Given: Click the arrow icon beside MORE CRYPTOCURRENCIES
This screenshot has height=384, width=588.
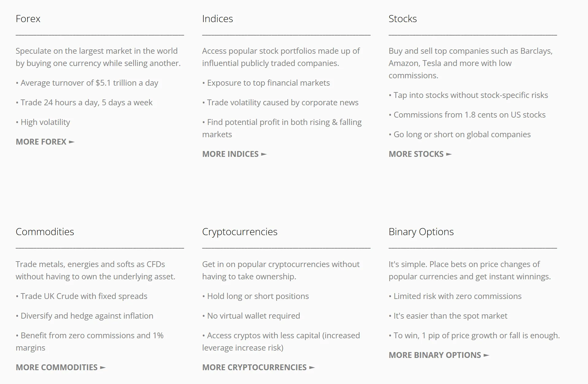Looking at the screenshot, I should point(312,368).
